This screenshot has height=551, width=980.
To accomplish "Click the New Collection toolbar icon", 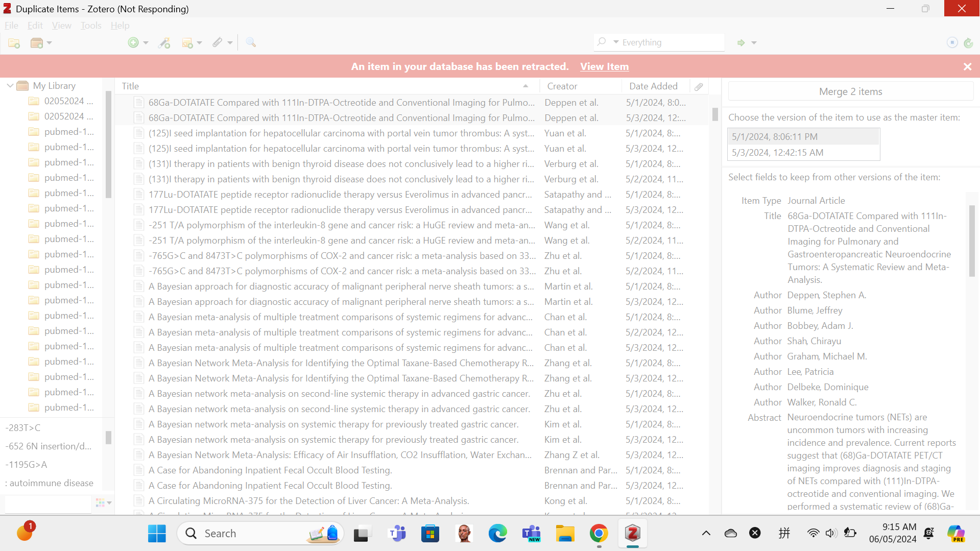I will 14,43.
